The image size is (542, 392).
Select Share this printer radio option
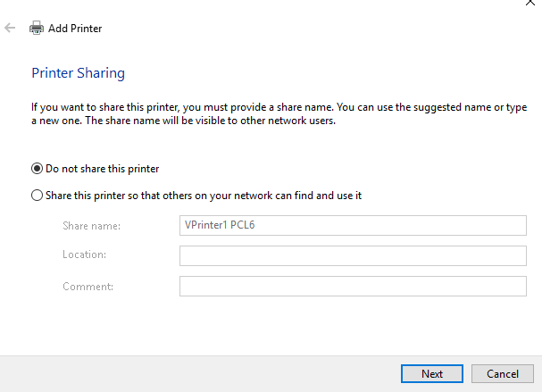click(37, 196)
